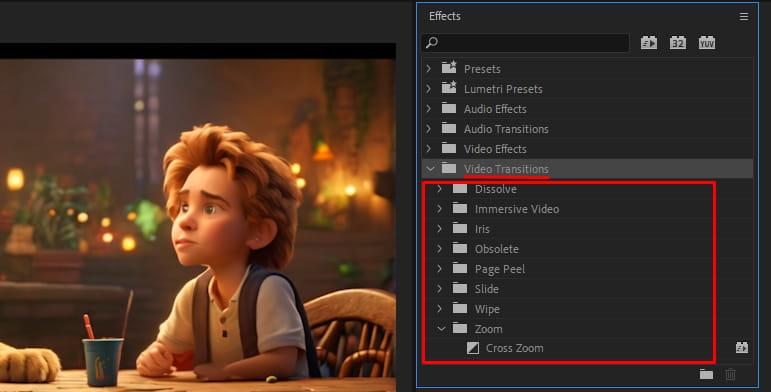Expand the Video Effects chevron
The height and width of the screenshot is (392, 771).
click(429, 148)
